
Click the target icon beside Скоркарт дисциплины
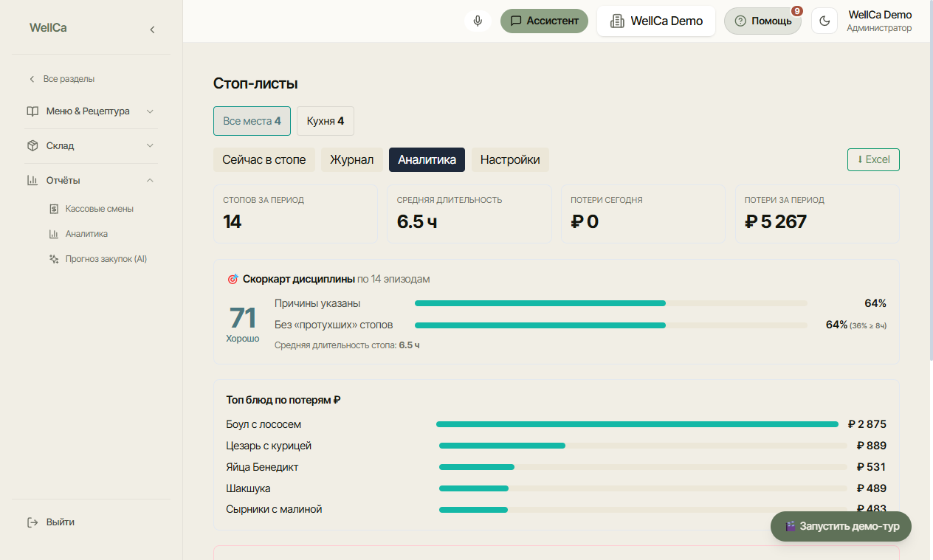(x=233, y=280)
